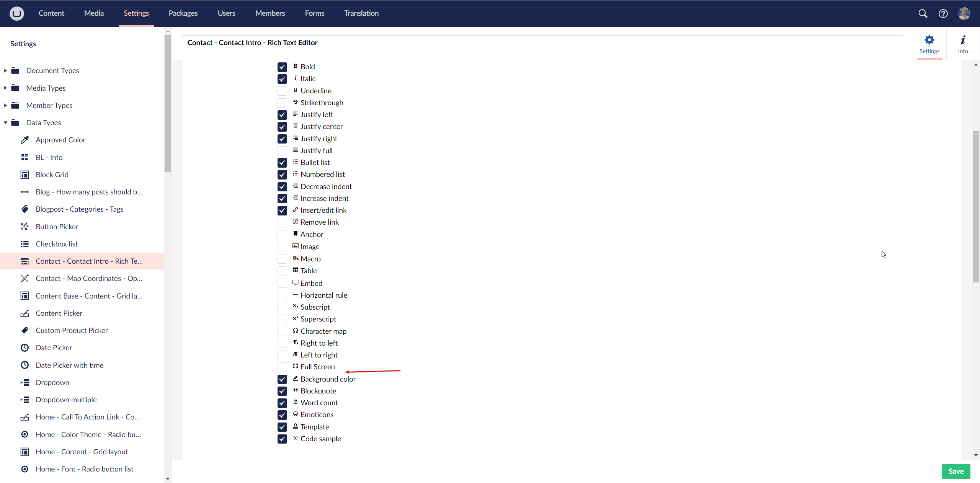The height and width of the screenshot is (483, 980).
Task: Open the Translation section
Action: point(361,13)
